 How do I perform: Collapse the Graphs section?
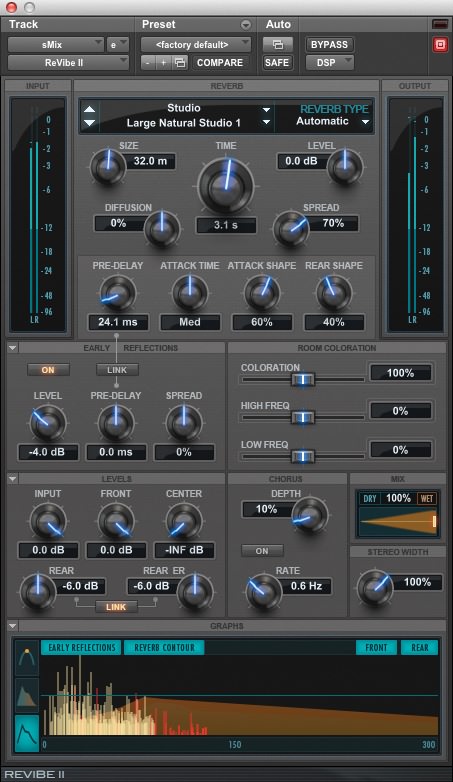12,626
